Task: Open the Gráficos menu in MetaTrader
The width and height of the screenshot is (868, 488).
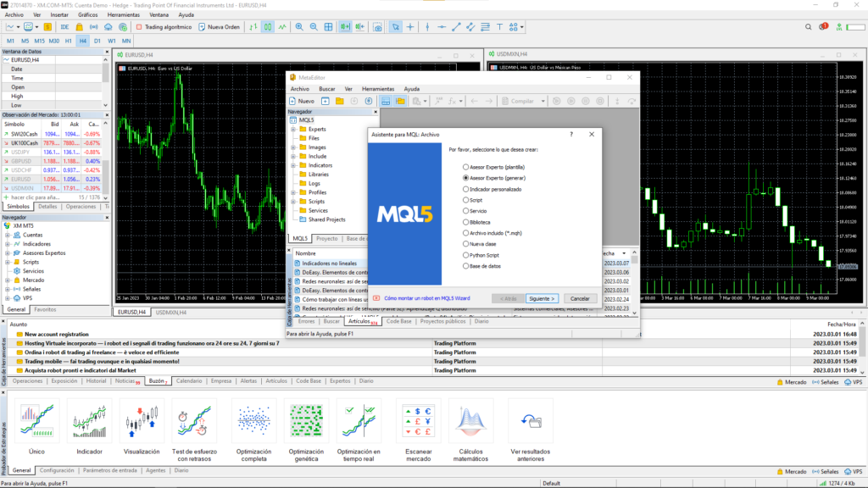Action: point(88,15)
